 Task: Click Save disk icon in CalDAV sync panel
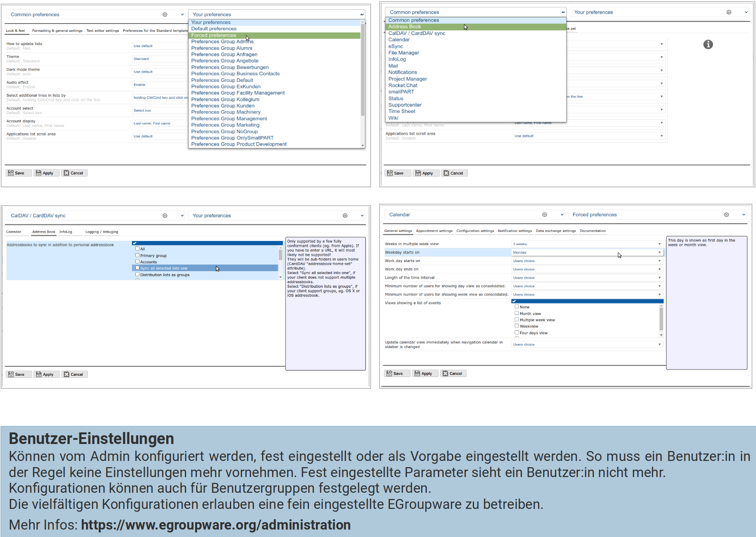(x=11, y=375)
